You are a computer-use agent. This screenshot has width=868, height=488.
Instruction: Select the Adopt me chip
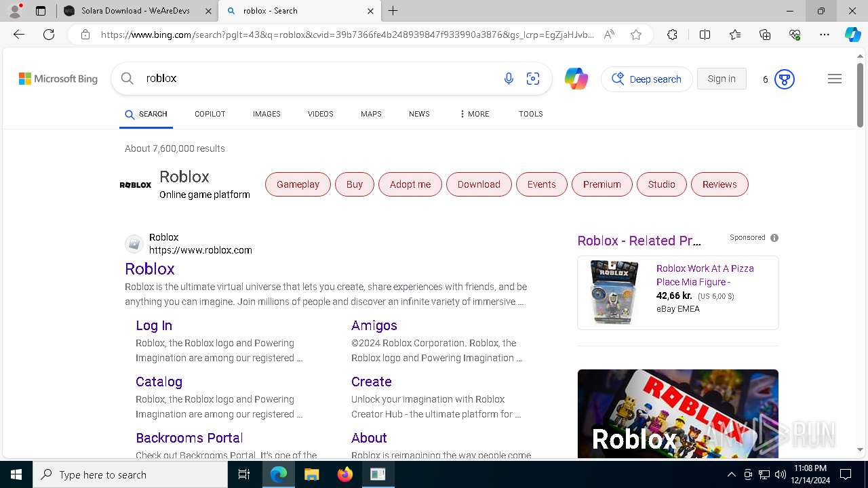(x=410, y=184)
